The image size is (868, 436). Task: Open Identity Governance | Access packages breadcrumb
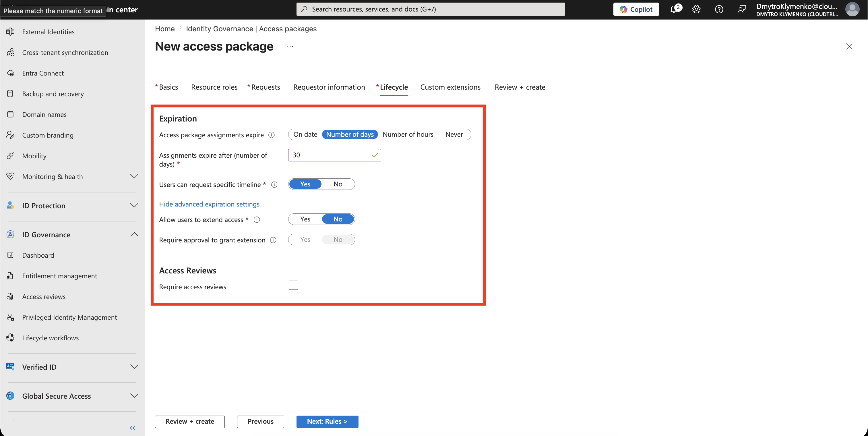(x=251, y=29)
